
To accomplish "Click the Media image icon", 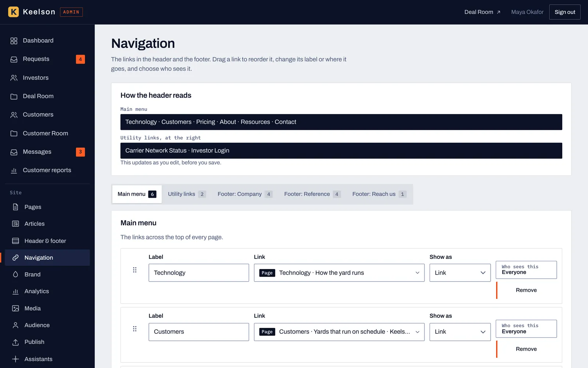I will click(x=15, y=308).
